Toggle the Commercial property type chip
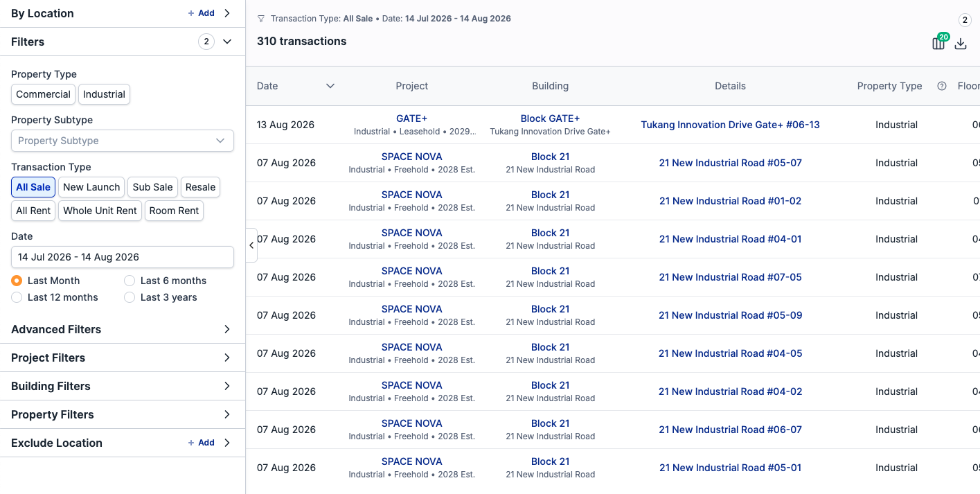This screenshot has width=980, height=494. click(x=44, y=94)
